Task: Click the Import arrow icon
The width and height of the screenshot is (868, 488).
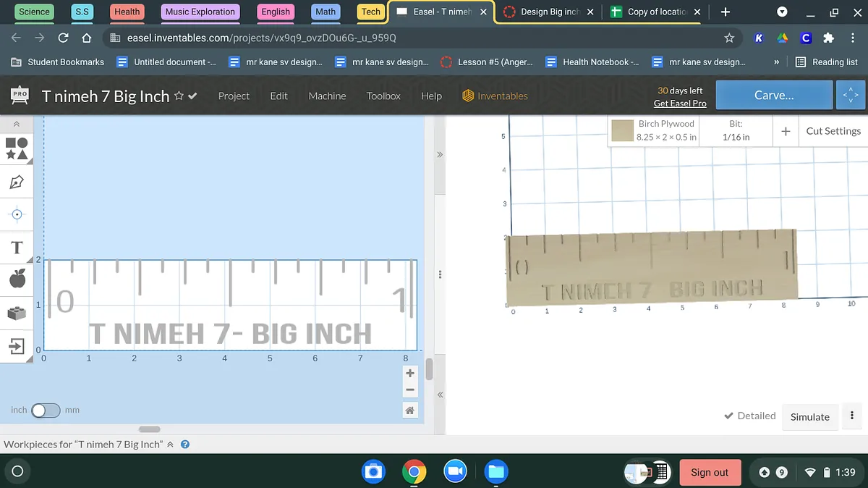Action: coord(17,348)
